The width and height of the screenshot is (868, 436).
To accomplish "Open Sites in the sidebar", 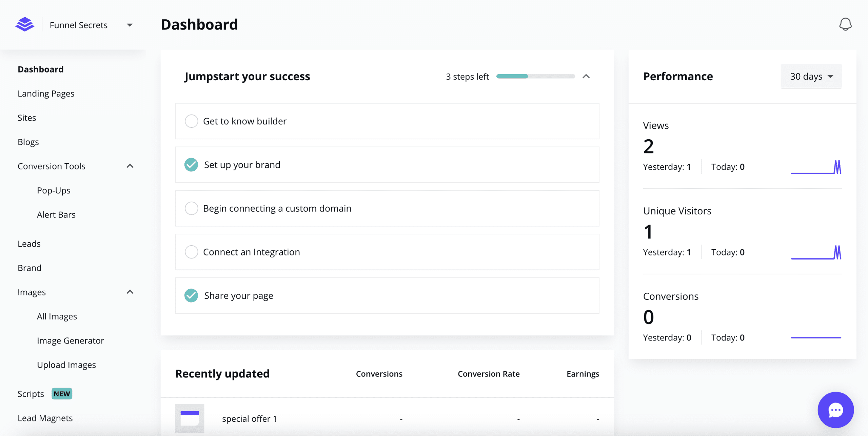I will click(27, 118).
